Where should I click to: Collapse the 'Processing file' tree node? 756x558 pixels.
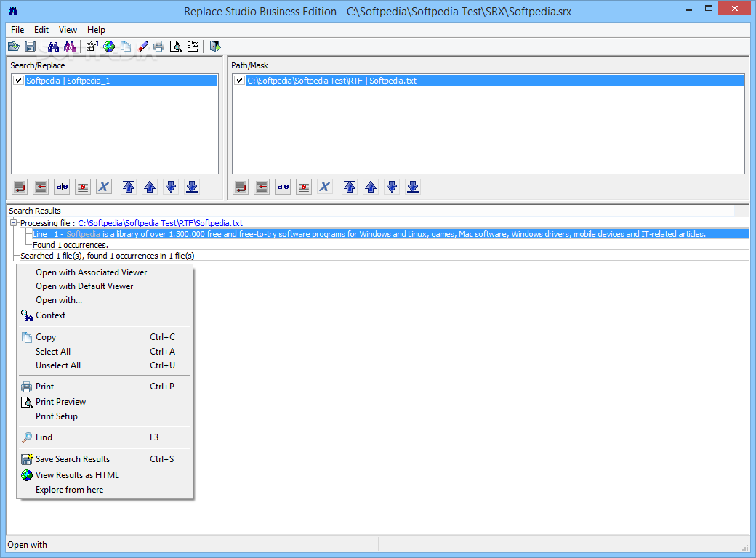pos(14,222)
